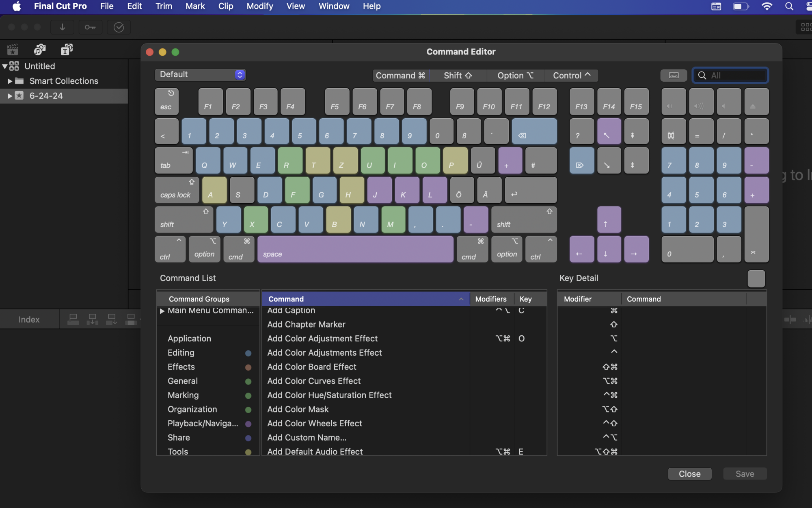
Task: Click the Close button
Action: point(689,474)
